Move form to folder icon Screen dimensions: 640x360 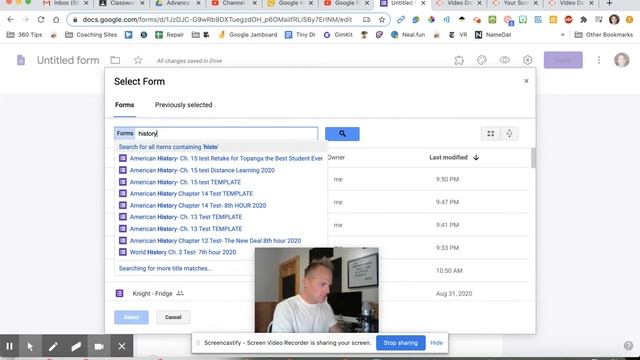tap(115, 60)
